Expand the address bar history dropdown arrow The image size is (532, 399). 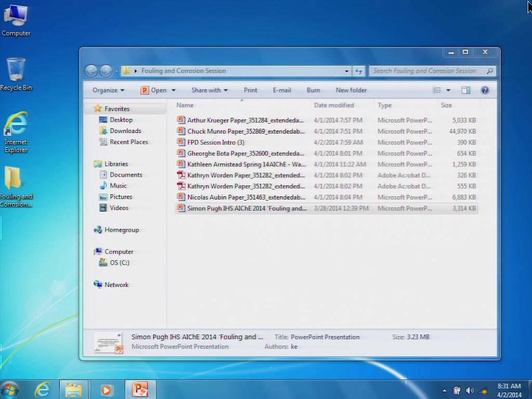(347, 71)
